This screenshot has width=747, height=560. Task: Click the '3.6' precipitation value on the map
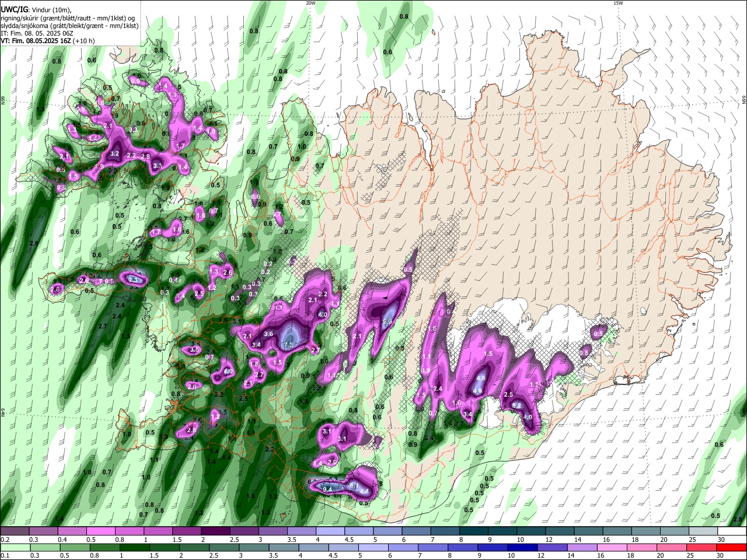pyautogui.click(x=268, y=334)
